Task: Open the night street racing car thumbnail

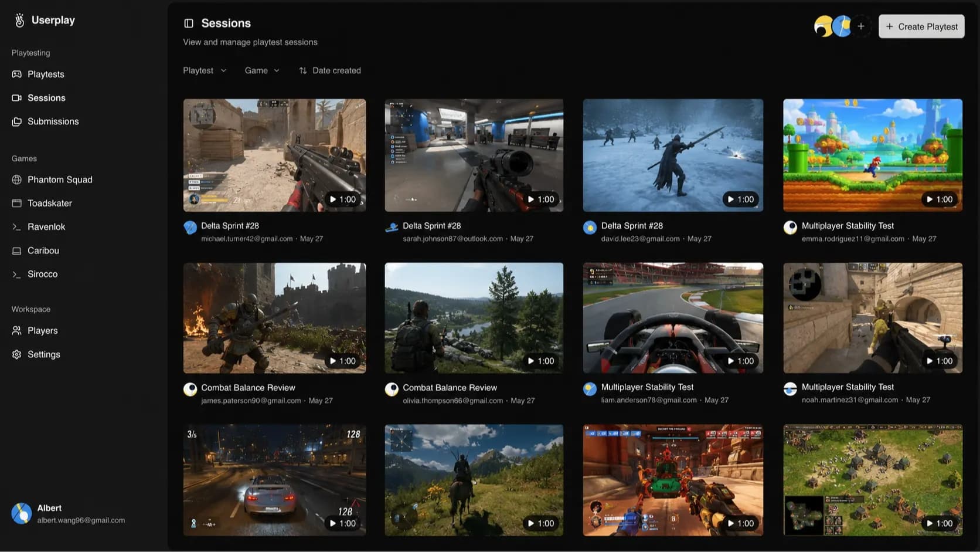Action: (274, 480)
